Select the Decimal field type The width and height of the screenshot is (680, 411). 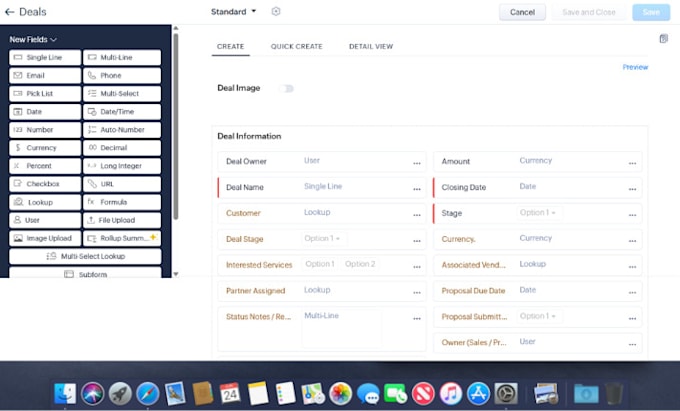coord(122,148)
